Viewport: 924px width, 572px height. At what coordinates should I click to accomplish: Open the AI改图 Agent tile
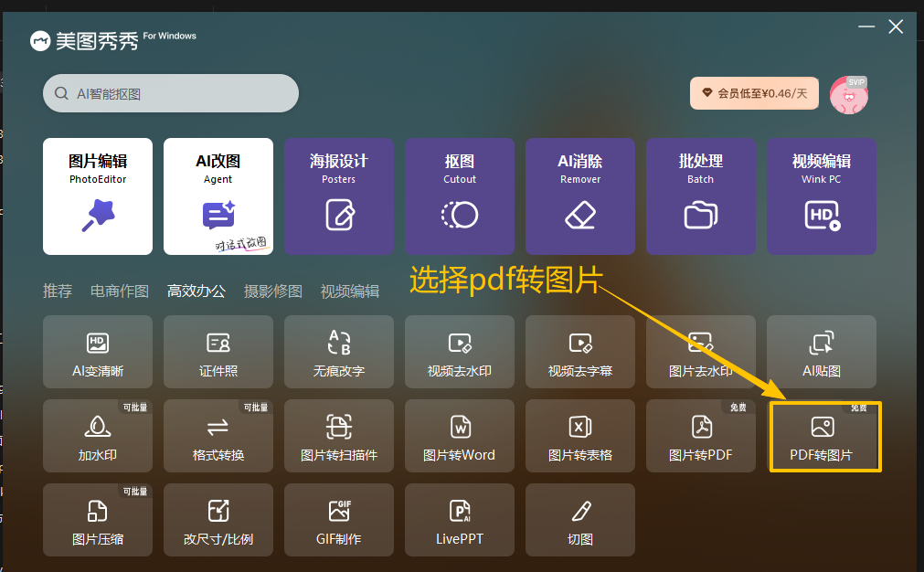[218, 196]
